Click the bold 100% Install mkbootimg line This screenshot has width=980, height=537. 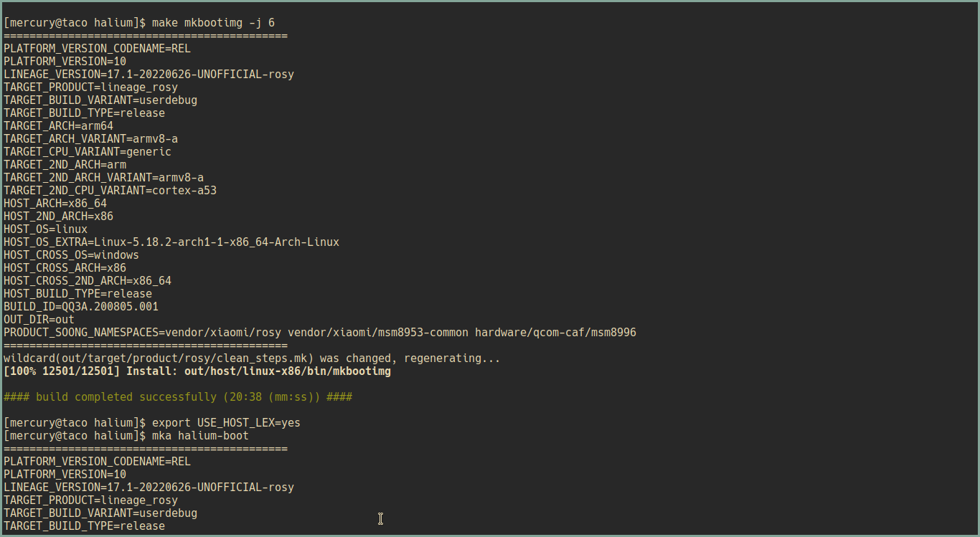click(197, 371)
